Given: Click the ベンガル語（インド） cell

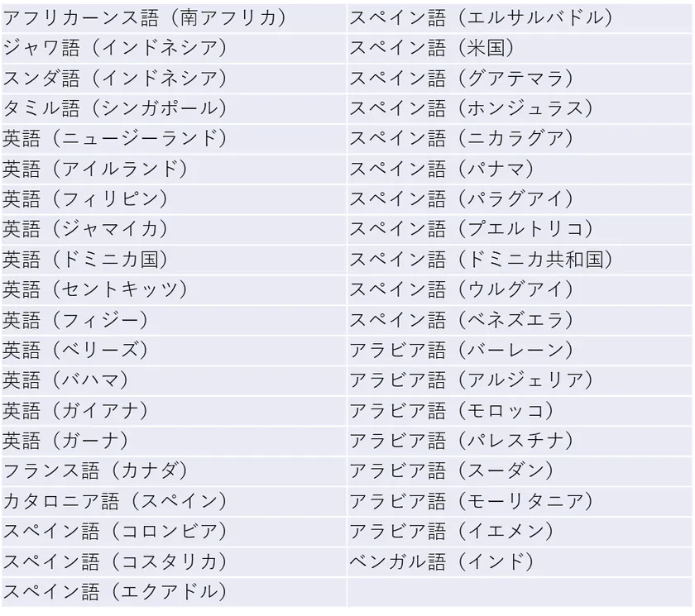Looking at the screenshot, I should pyautogui.click(x=441, y=562).
